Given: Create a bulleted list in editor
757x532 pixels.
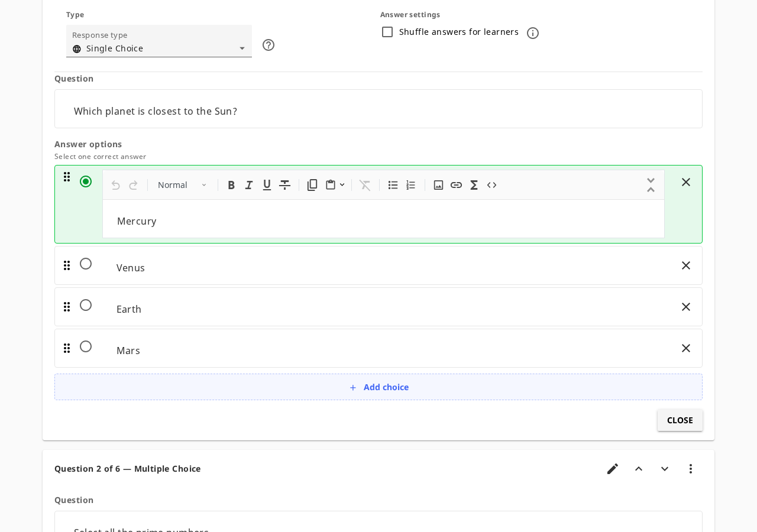Looking at the screenshot, I should click(x=393, y=185).
